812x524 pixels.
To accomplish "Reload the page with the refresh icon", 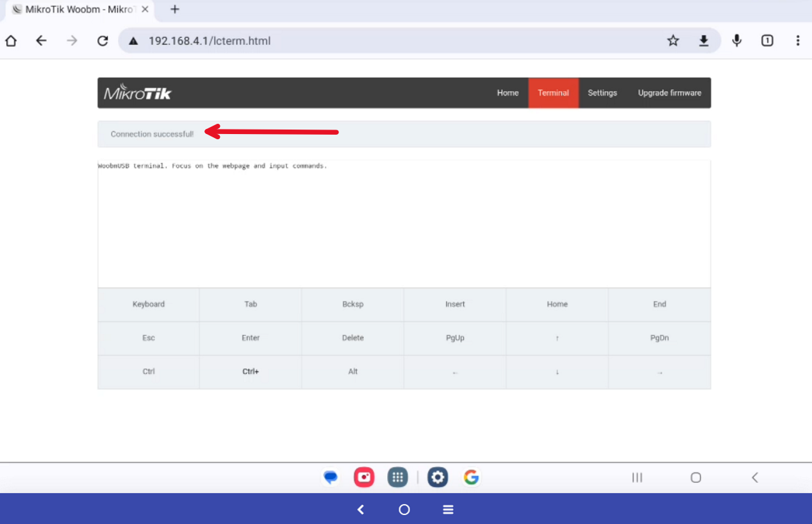I will pyautogui.click(x=103, y=41).
